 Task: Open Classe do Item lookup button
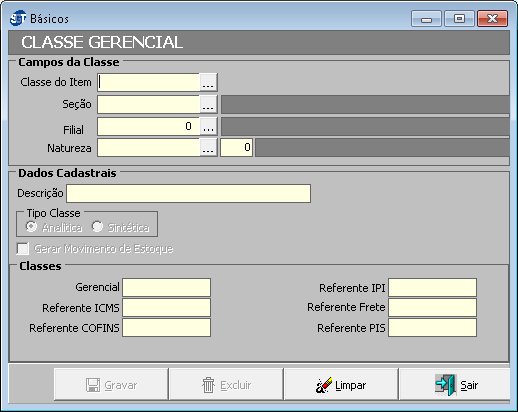[208, 82]
